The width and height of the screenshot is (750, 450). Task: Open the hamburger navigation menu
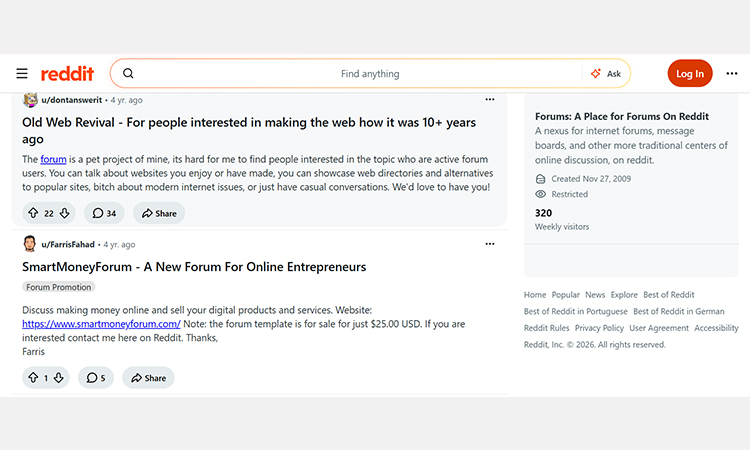coord(22,74)
